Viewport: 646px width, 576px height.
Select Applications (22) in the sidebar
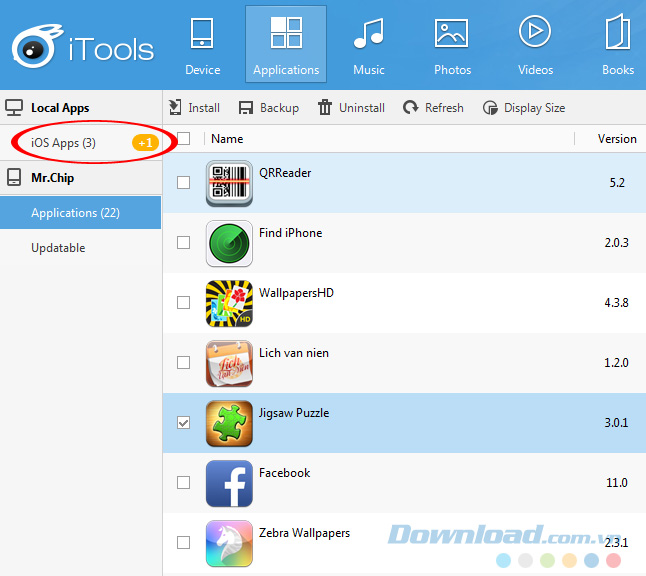(x=80, y=213)
